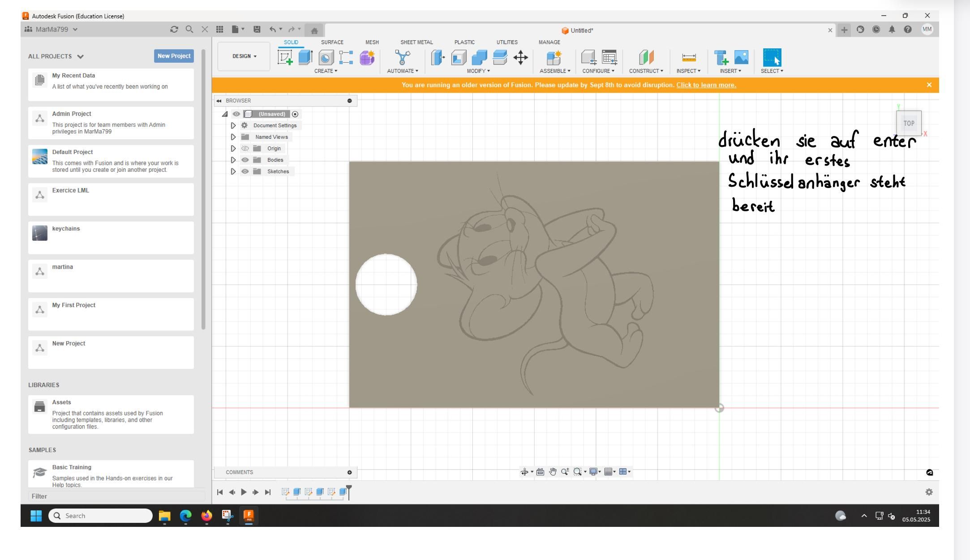Screen dimensions: 970x560
Task: Pick the Create Form purple icon
Action: 367,58
